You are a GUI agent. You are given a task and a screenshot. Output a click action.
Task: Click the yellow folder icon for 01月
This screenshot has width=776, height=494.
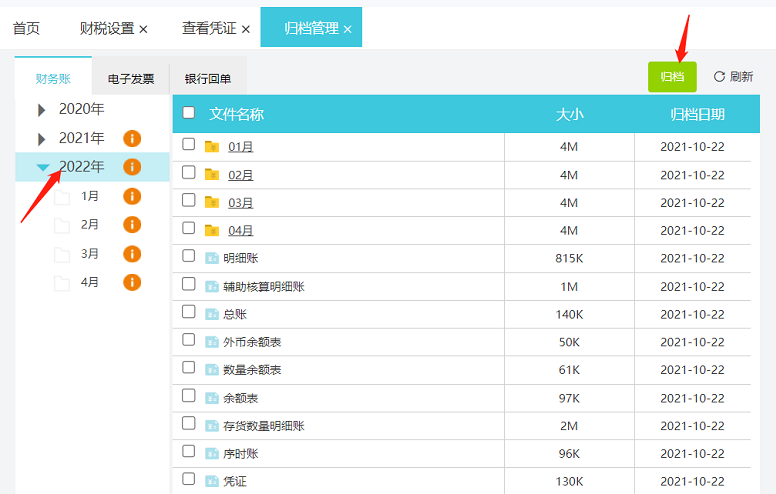click(211, 146)
